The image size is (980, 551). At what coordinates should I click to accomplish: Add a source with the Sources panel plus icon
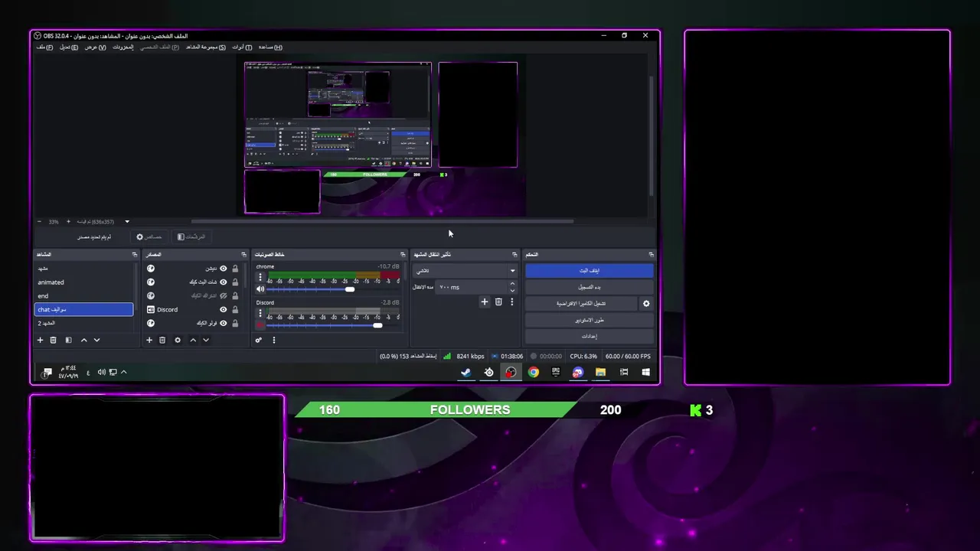[x=149, y=340]
